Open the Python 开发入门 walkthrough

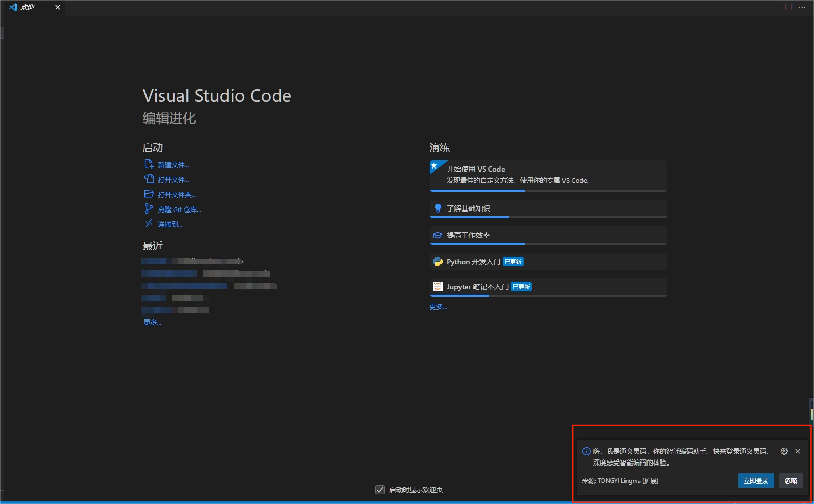[548, 262]
